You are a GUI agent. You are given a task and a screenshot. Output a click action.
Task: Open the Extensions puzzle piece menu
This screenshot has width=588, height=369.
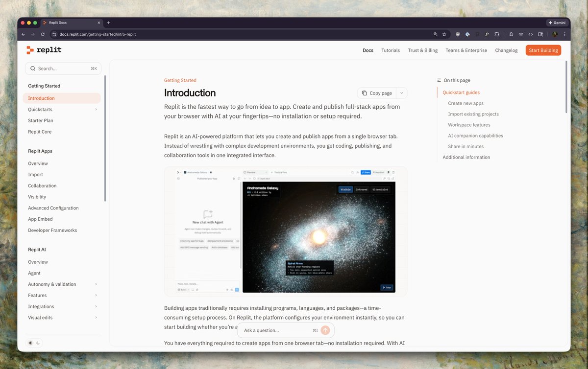click(x=497, y=34)
